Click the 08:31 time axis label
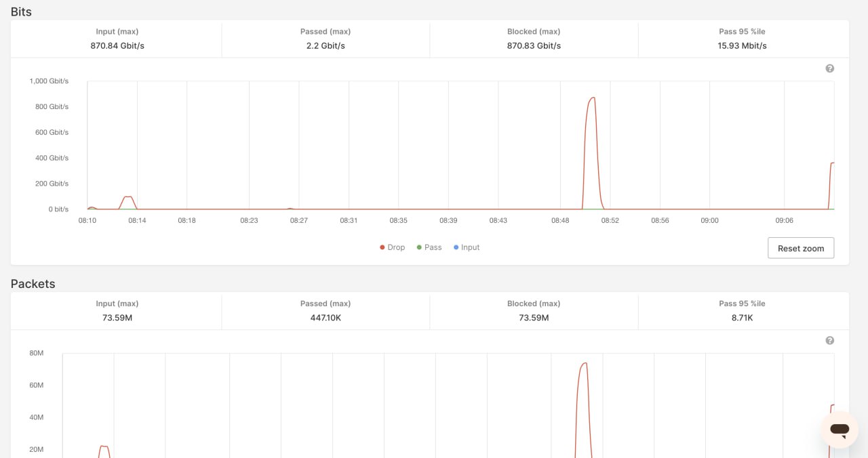The image size is (868, 458). coord(349,221)
